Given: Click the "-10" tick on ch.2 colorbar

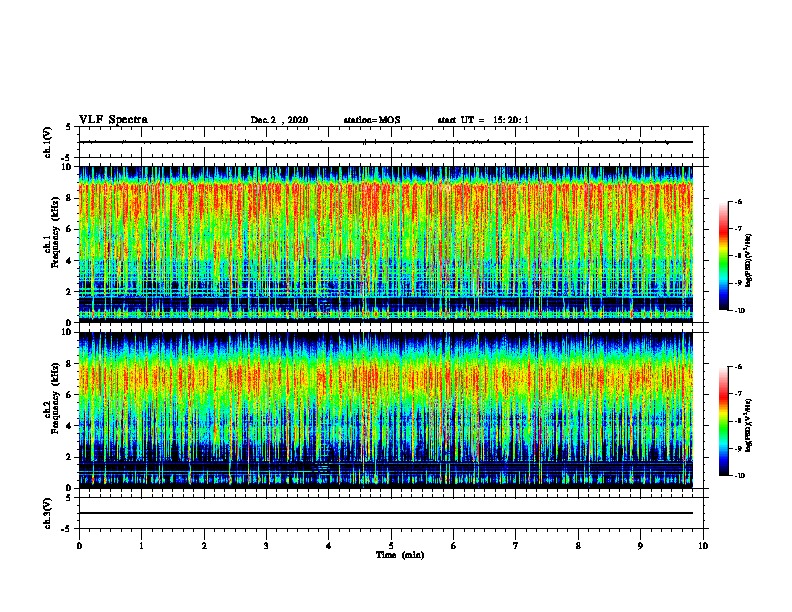Looking at the screenshot, I should (739, 475).
